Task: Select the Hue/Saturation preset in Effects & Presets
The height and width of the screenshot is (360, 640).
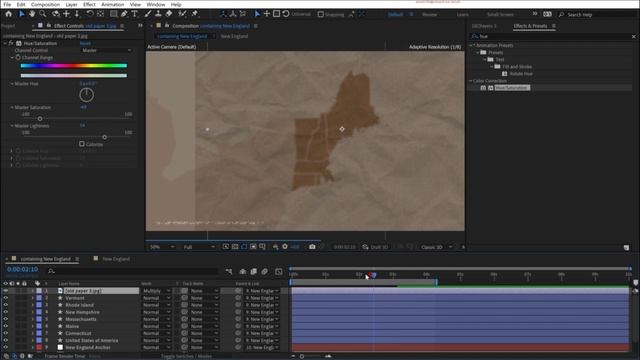Action: click(512, 88)
